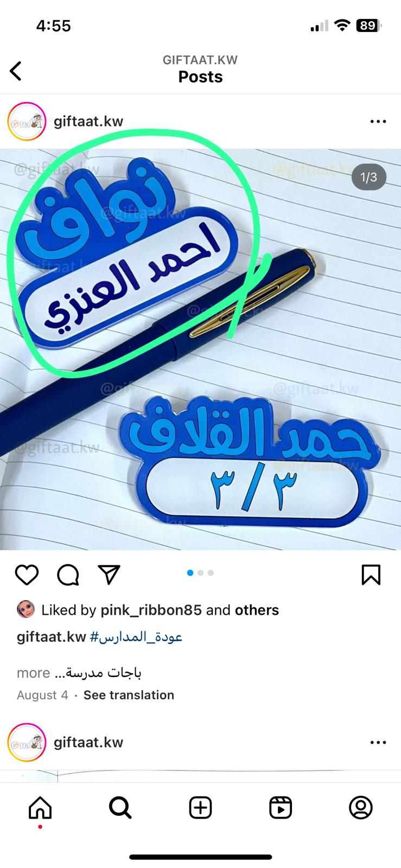Share the post with the paper plane icon
Viewport: 401px width, 868px height.
click(109, 575)
